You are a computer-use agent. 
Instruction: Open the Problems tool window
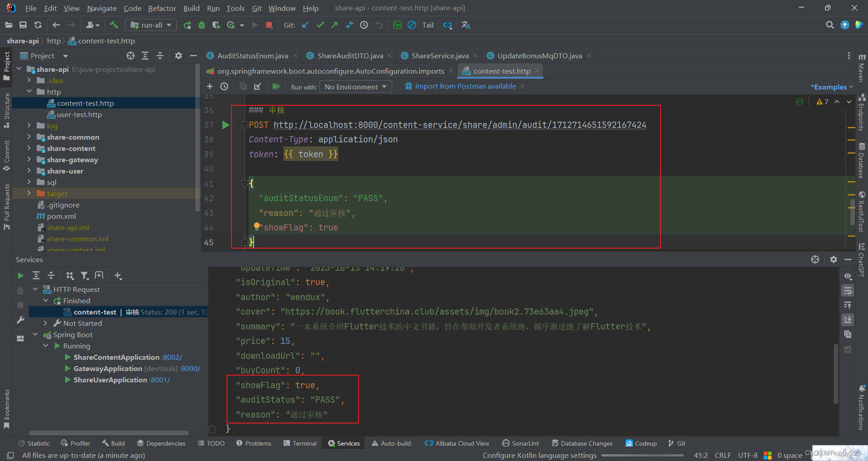254,443
